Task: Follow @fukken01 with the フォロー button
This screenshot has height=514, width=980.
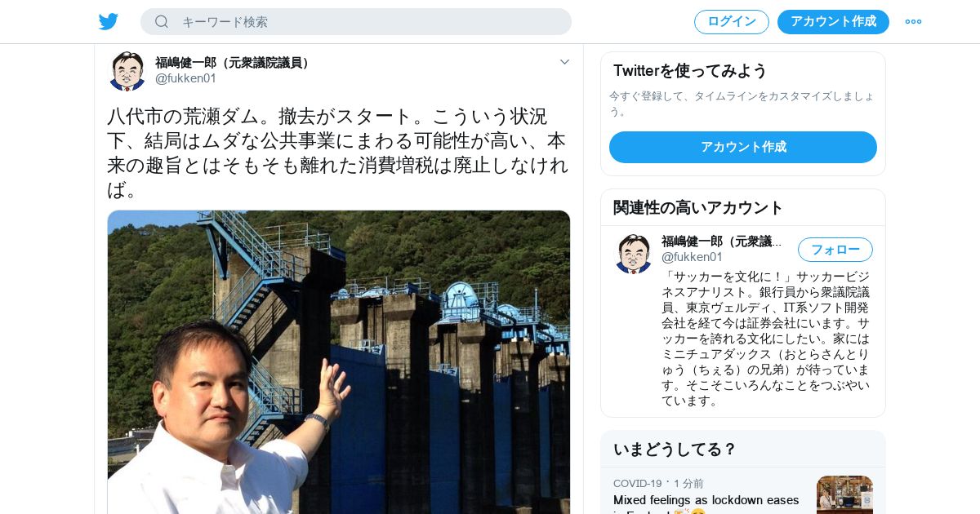Action: tap(835, 250)
